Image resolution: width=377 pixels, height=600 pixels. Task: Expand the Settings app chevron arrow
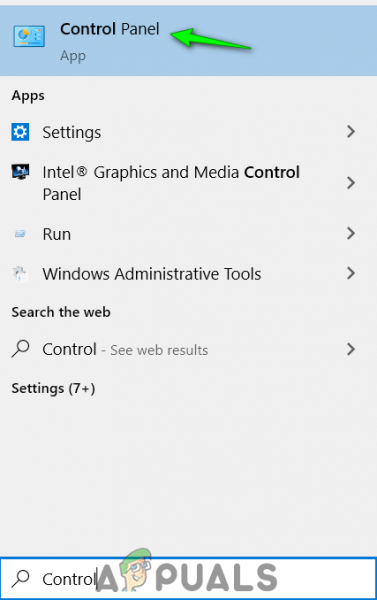click(351, 132)
